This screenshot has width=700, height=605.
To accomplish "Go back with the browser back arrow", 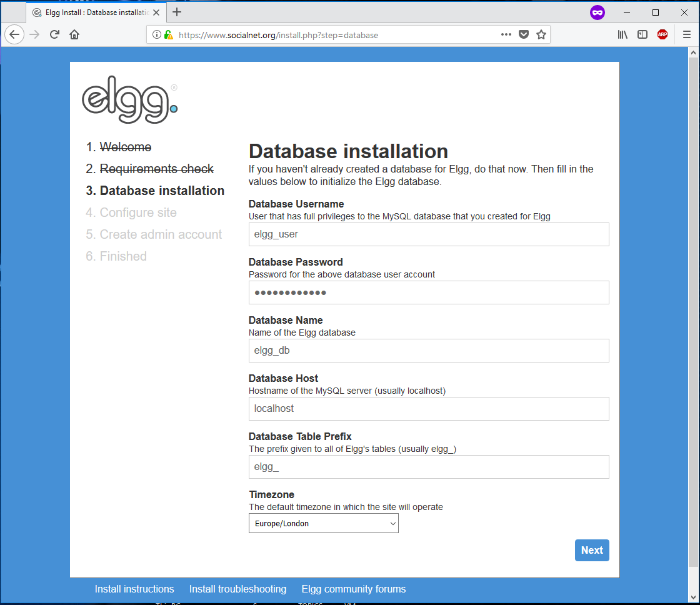I will 14,34.
